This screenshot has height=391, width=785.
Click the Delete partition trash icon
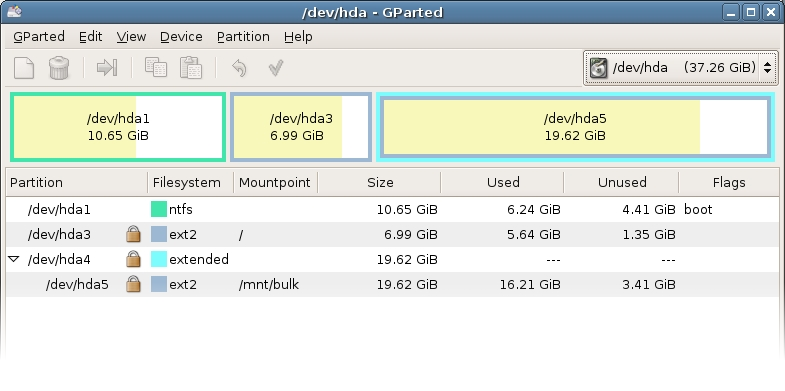[x=59, y=68]
